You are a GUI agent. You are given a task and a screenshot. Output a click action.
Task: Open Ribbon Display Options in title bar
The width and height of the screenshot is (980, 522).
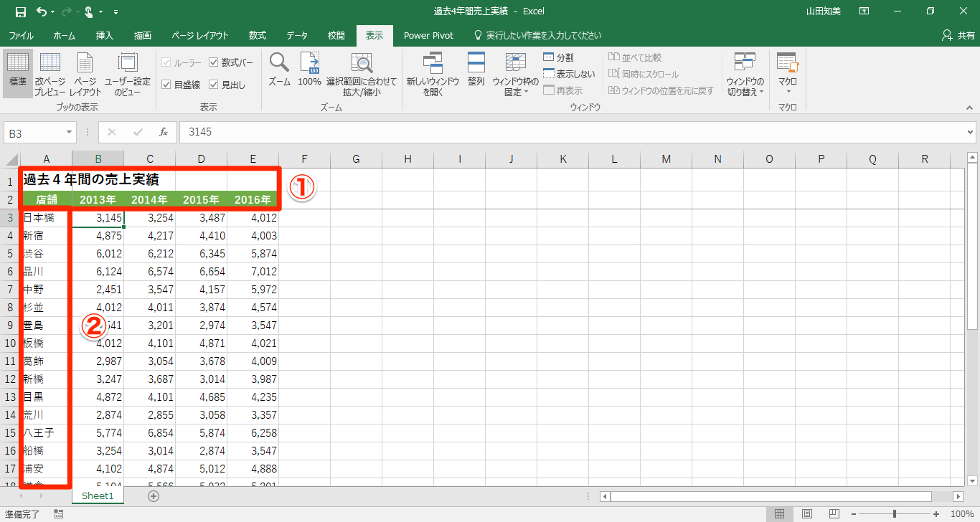(864, 11)
